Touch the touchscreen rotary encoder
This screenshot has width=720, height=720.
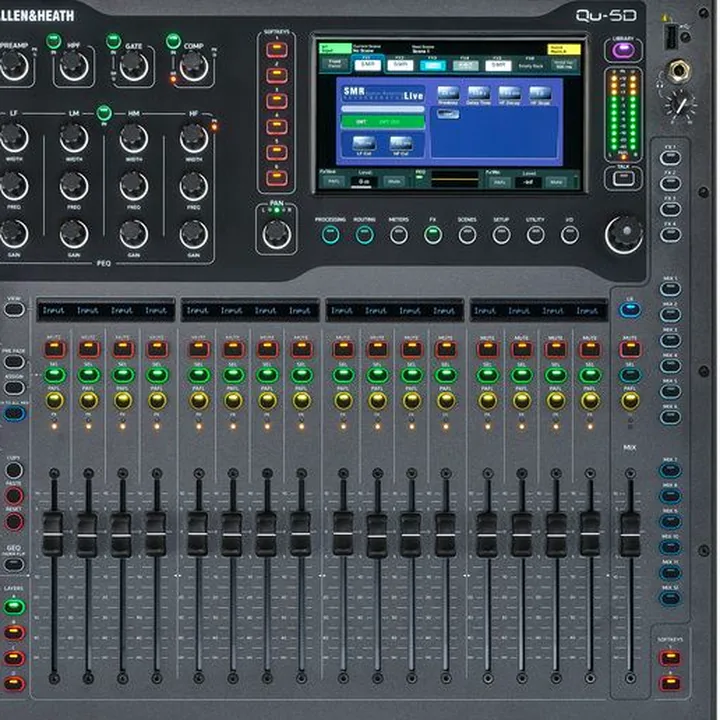coord(624,234)
